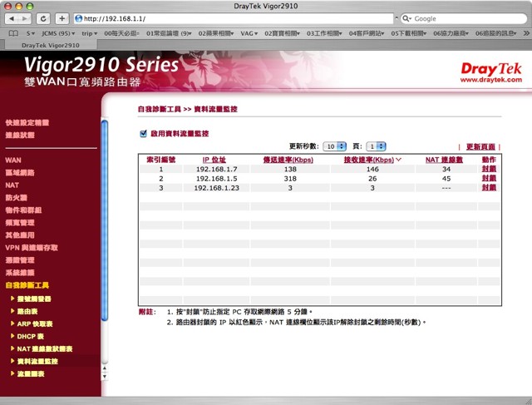Open Firewall sidebar menu
The height and width of the screenshot is (405, 532).
[x=16, y=198]
